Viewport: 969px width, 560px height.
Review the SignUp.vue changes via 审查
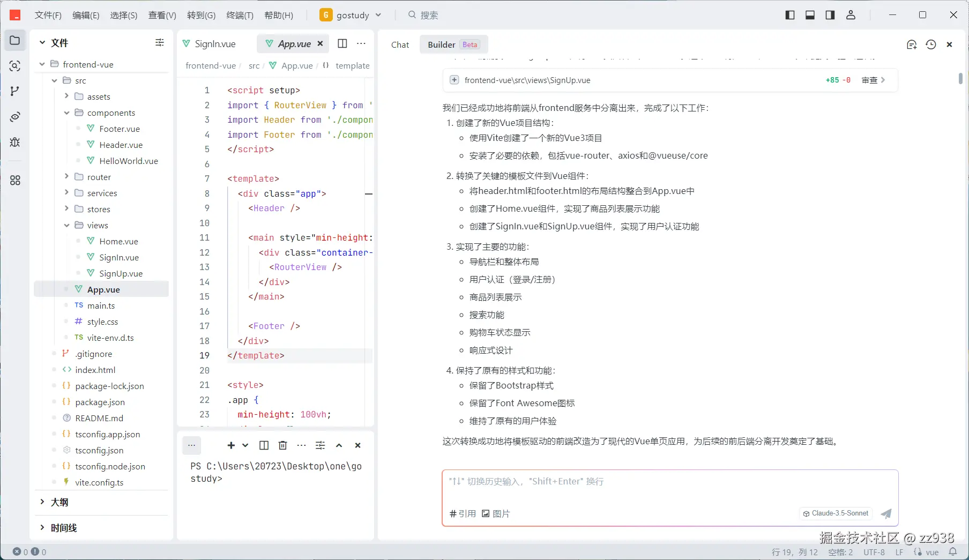(x=874, y=80)
